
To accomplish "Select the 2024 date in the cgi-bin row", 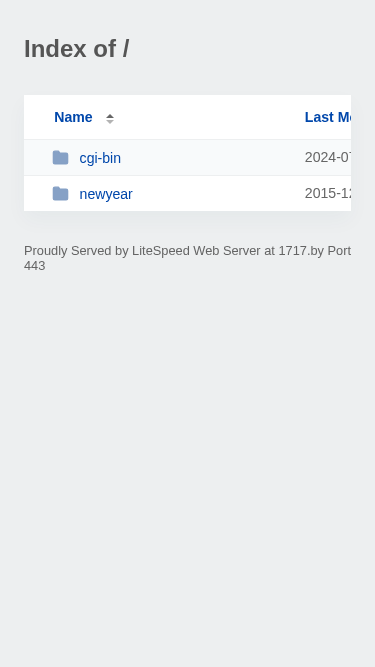I will tap(328, 158).
